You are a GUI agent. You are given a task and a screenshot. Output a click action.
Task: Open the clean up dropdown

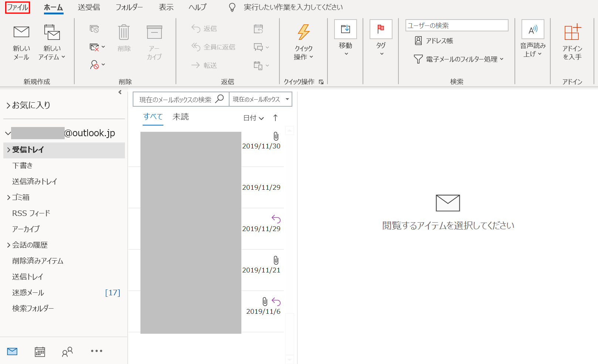pyautogui.click(x=98, y=47)
